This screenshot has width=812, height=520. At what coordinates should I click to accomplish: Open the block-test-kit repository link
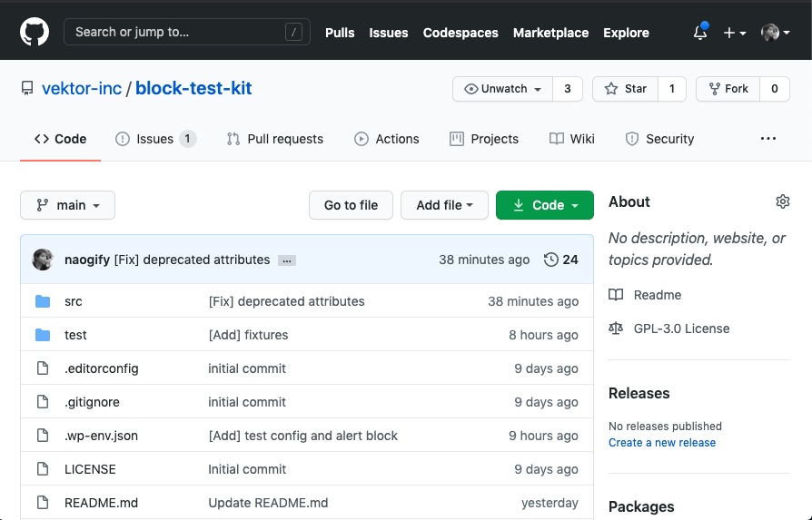click(x=193, y=88)
